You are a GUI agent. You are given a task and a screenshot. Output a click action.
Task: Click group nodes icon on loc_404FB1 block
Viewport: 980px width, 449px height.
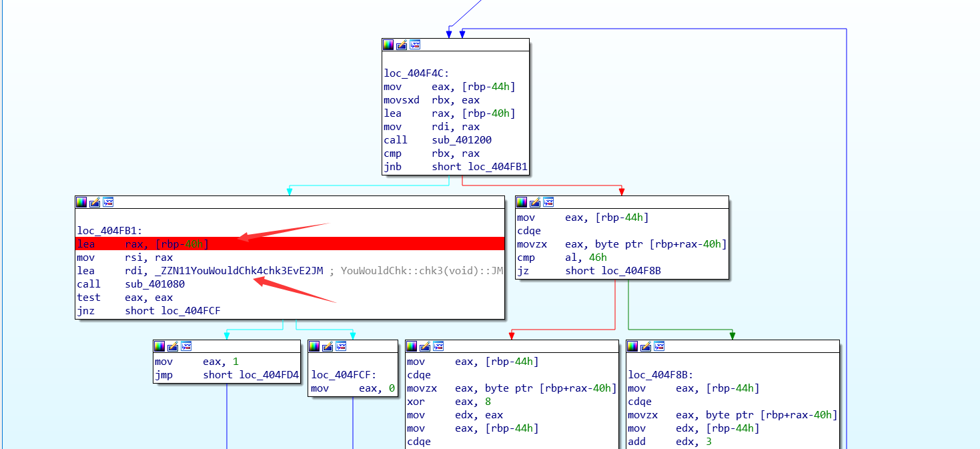point(108,202)
